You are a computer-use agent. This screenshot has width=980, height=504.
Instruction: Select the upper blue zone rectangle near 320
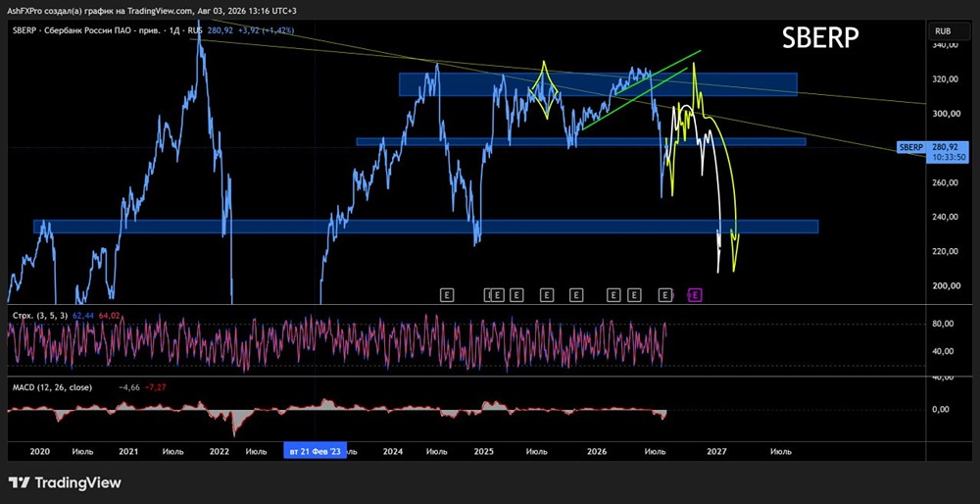598,84
